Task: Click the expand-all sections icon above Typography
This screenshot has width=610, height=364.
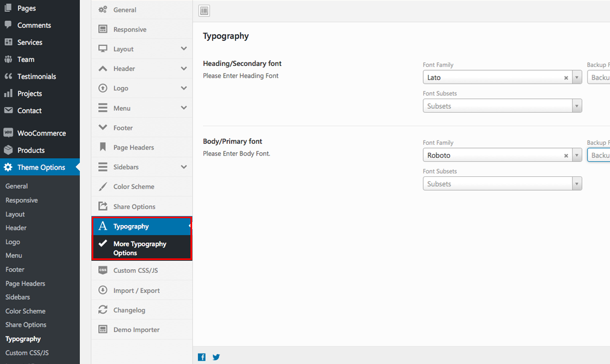Action: pyautogui.click(x=204, y=11)
